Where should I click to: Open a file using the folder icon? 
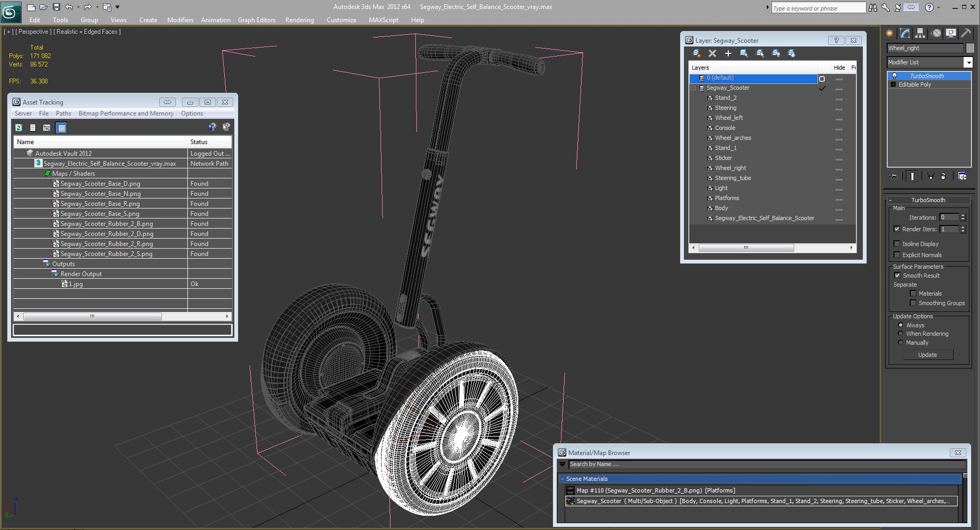pyautogui.click(x=44, y=7)
